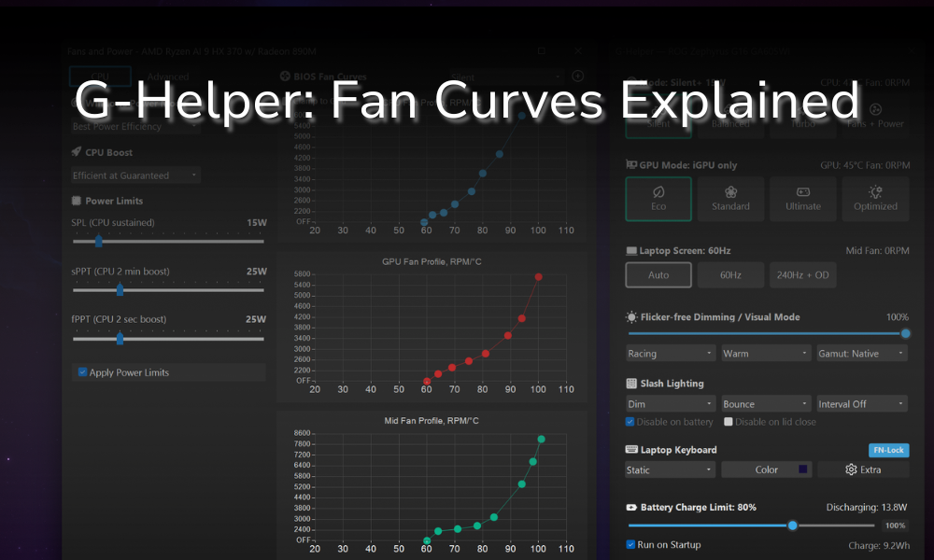Click the fPPT (CPU 2 sec boost) slider
Image resolution: width=934 pixels, height=560 pixels.
click(168, 339)
